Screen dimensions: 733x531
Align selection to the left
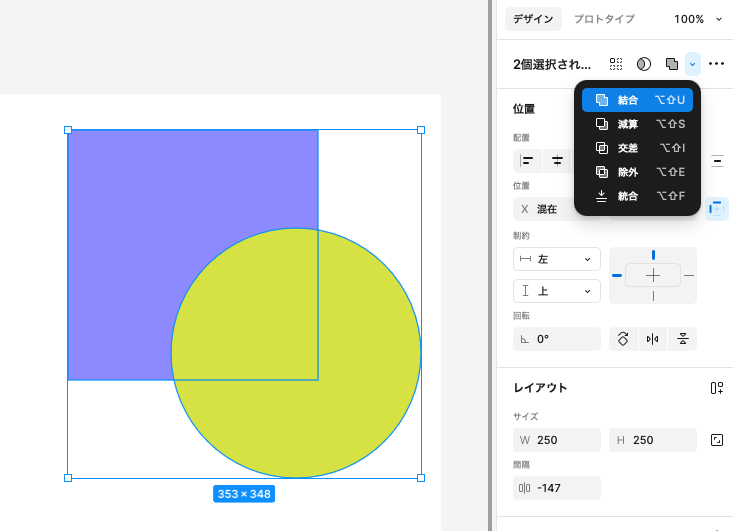[x=527, y=161]
